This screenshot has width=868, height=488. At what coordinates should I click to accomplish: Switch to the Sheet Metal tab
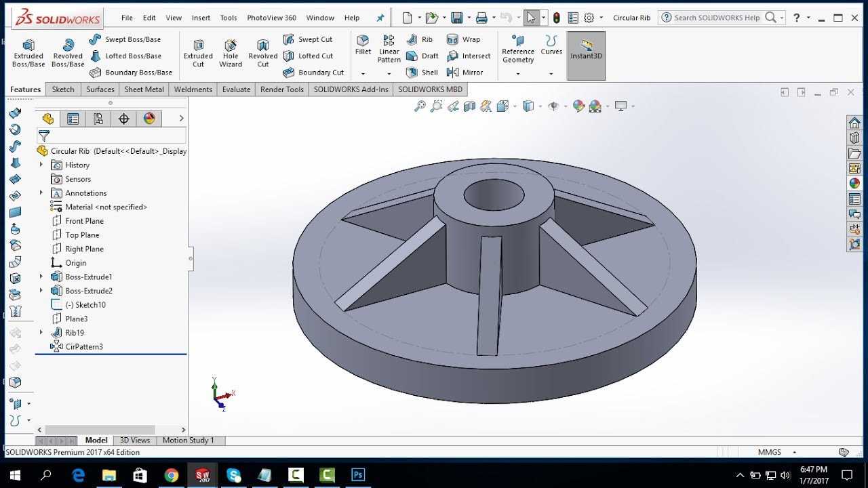click(144, 89)
